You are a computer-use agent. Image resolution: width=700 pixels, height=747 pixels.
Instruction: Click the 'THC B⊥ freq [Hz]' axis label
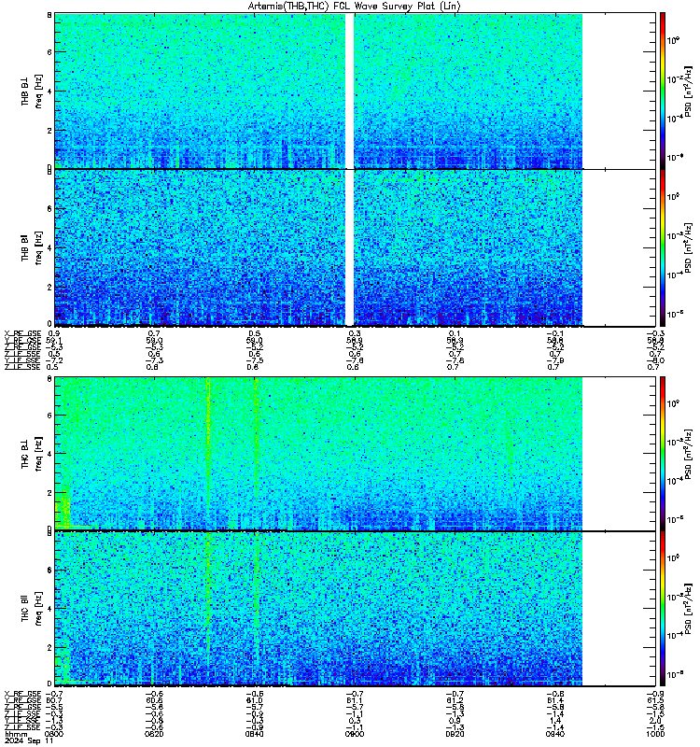pyautogui.click(x=32, y=453)
